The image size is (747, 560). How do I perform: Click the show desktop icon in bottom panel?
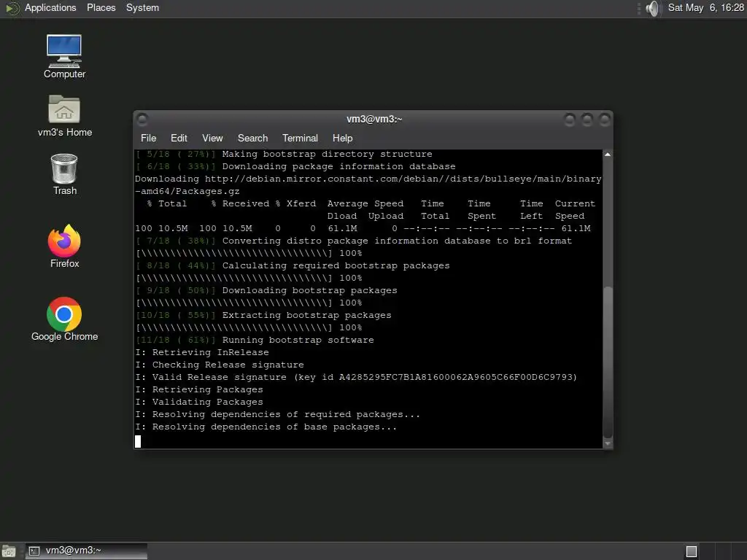(9, 551)
